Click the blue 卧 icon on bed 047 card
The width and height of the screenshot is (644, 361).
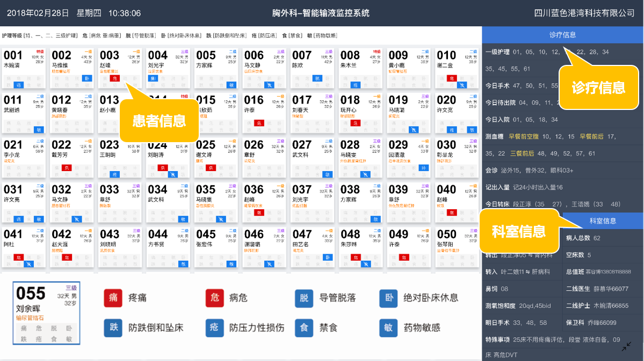327,257
